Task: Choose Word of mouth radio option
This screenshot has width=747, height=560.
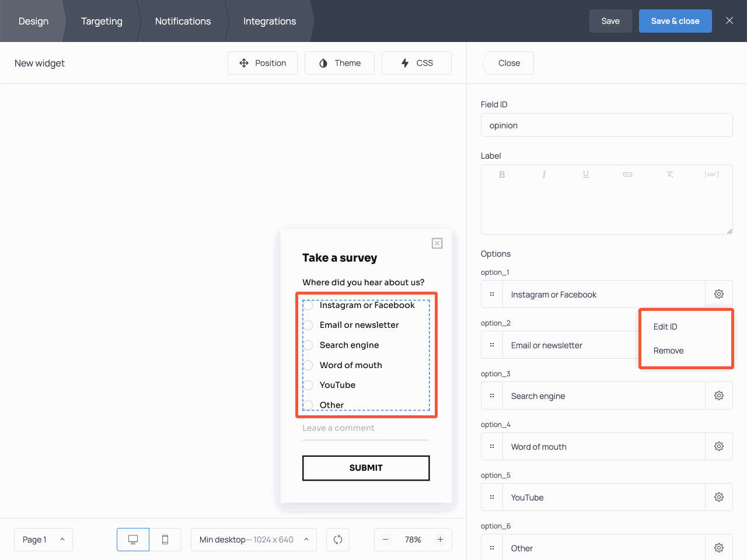Action: coord(308,365)
